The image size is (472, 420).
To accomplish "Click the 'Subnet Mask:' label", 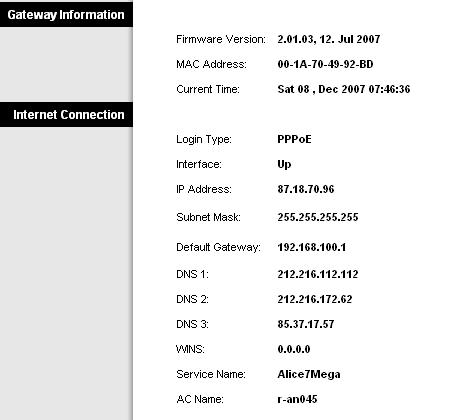I will coord(208,217).
